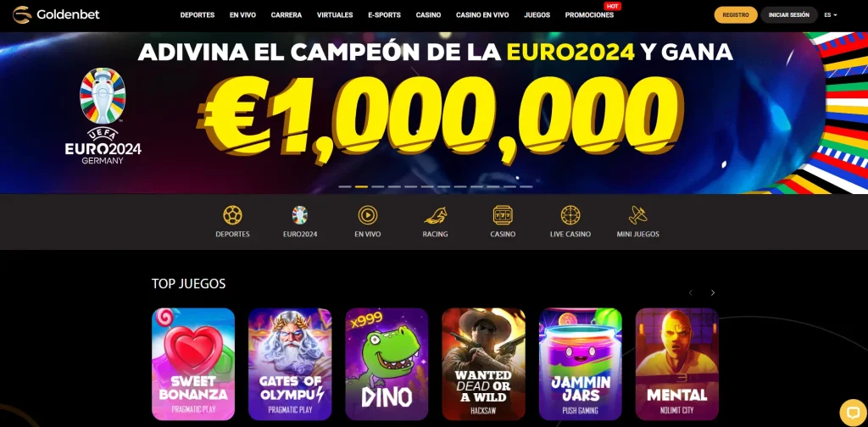Open the E-Sports menu item
Viewport: 868px width, 427px height.
384,15
